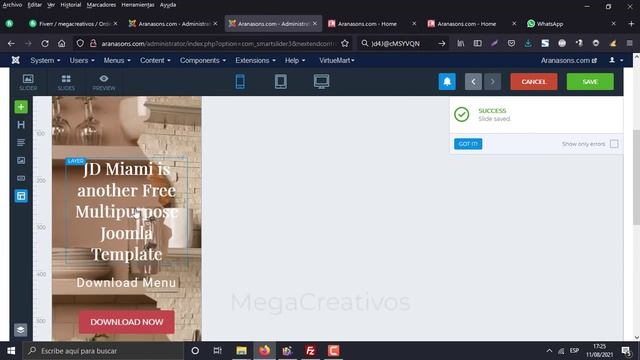Add a layer with green plus
The image size is (640, 360).
coord(21,107)
